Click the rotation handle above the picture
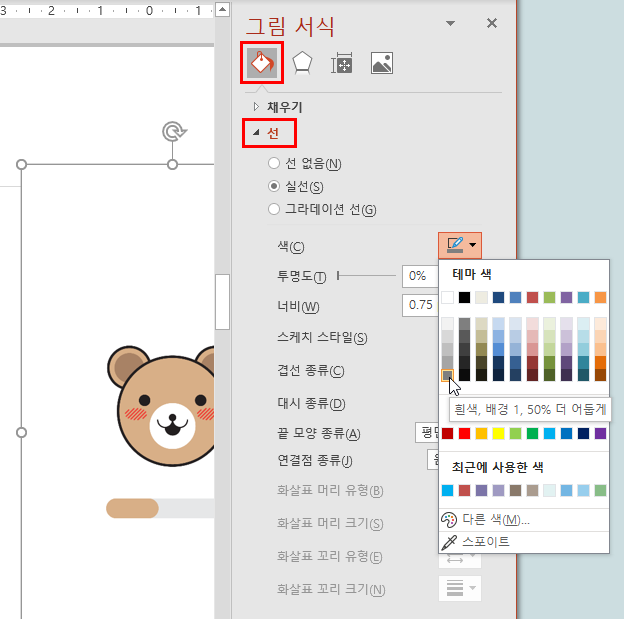Image resolution: width=624 pixels, height=619 pixels. (172, 132)
